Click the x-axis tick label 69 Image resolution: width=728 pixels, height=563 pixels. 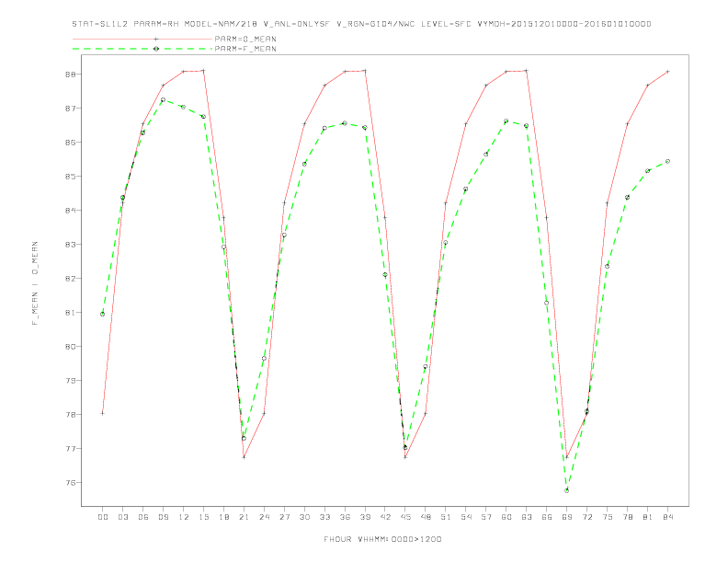(x=567, y=517)
